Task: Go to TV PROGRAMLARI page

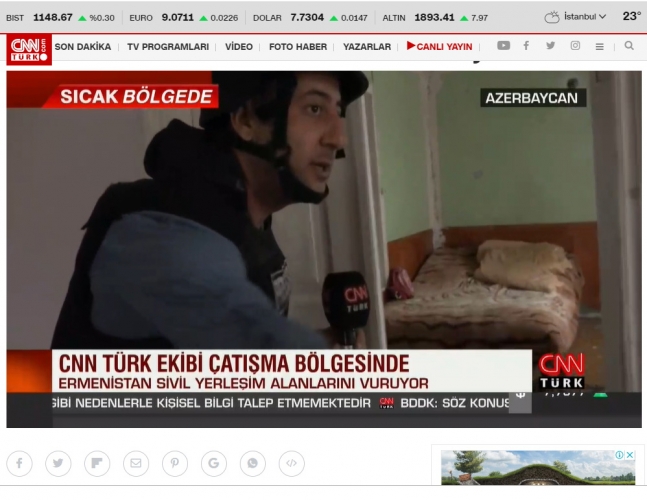Action: pyautogui.click(x=168, y=47)
